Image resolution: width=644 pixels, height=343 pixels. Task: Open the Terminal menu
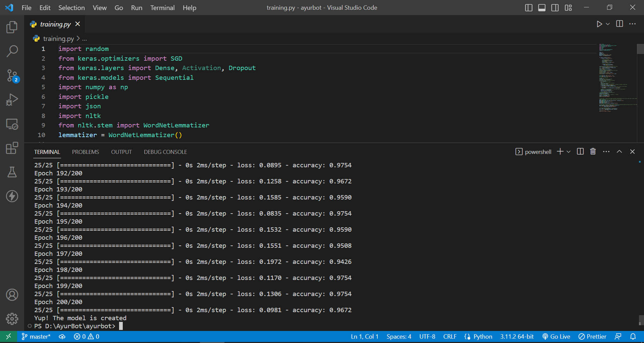click(162, 8)
